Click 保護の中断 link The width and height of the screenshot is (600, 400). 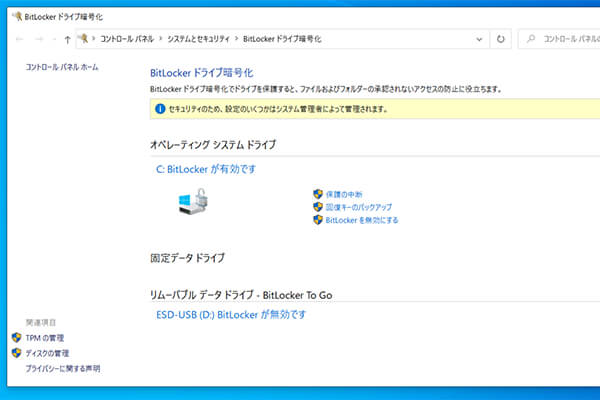pyautogui.click(x=344, y=194)
